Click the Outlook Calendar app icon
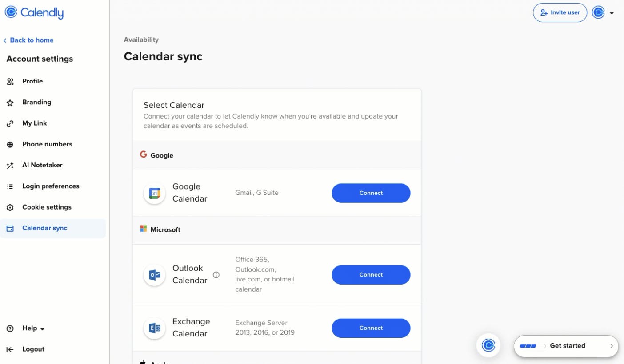 154,275
